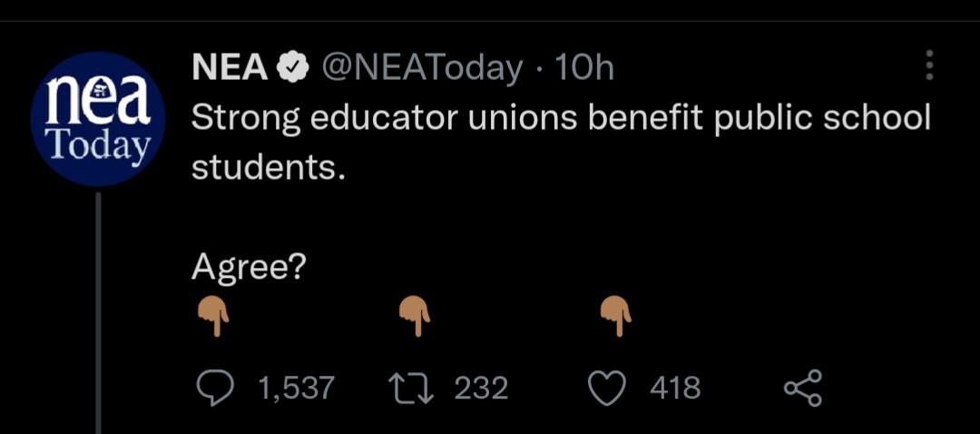Click the 232 retweet count
This screenshot has width=980, height=434.
click(x=480, y=389)
